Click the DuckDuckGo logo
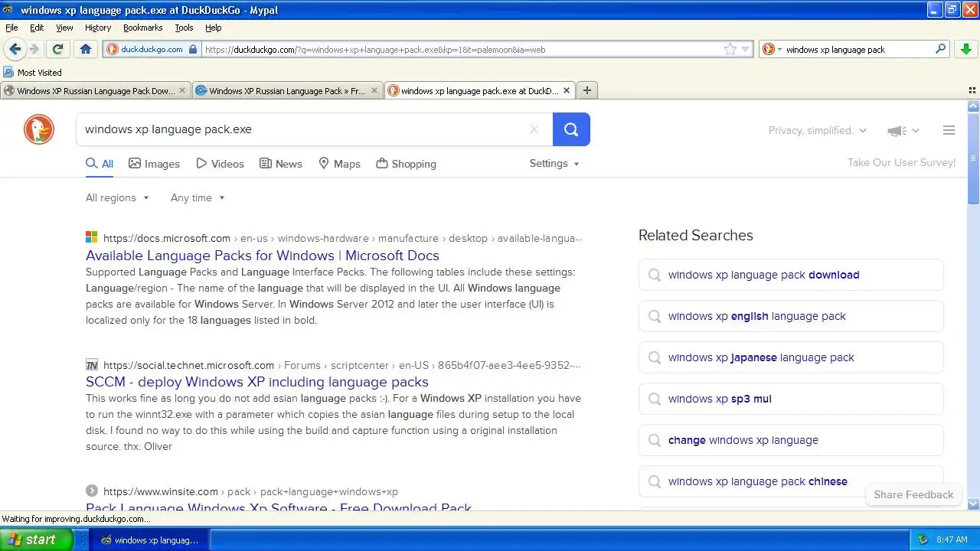Viewport: 980px width, 551px height. coord(39,129)
